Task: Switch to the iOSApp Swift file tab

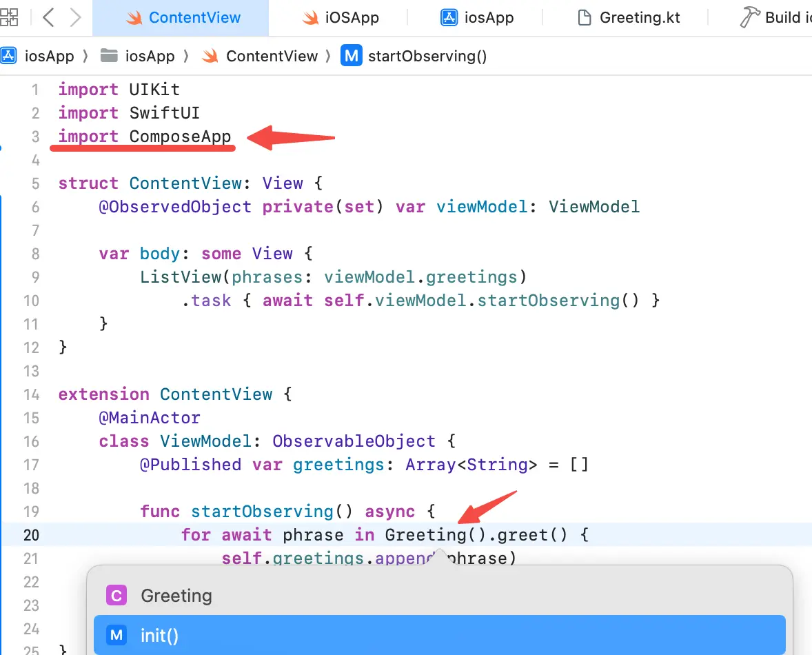Action: tap(341, 18)
